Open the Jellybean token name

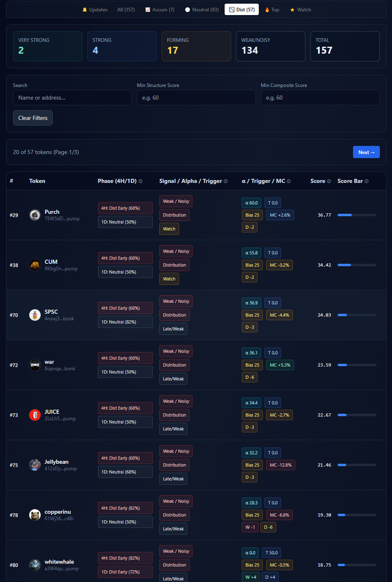tap(56, 462)
